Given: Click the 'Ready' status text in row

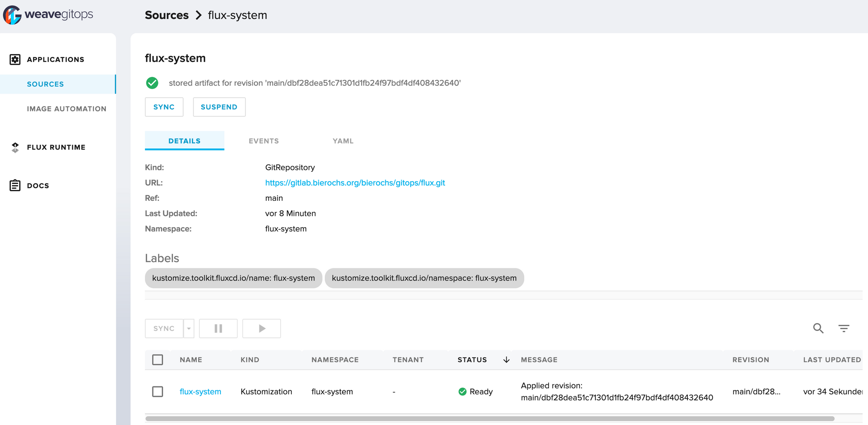Looking at the screenshot, I should 481,392.
